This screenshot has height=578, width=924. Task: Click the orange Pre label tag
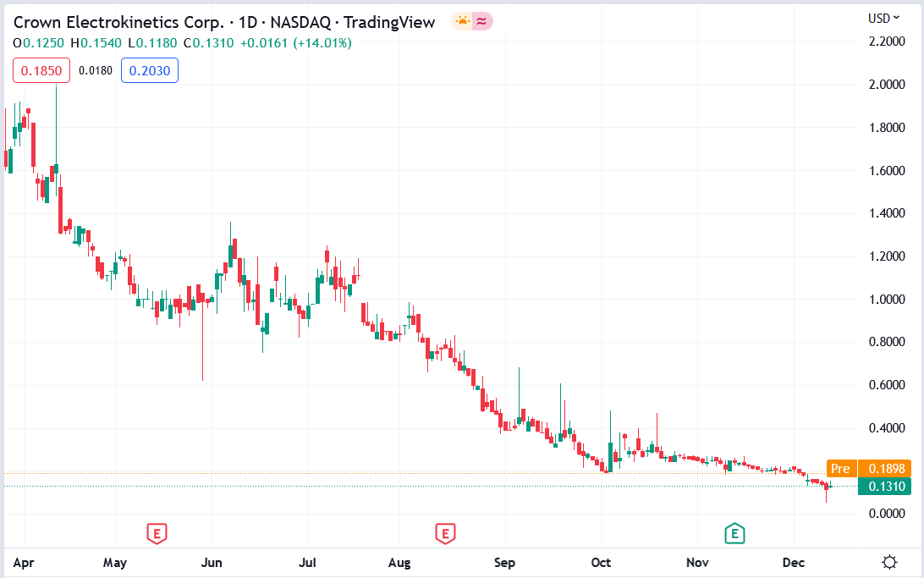841,469
